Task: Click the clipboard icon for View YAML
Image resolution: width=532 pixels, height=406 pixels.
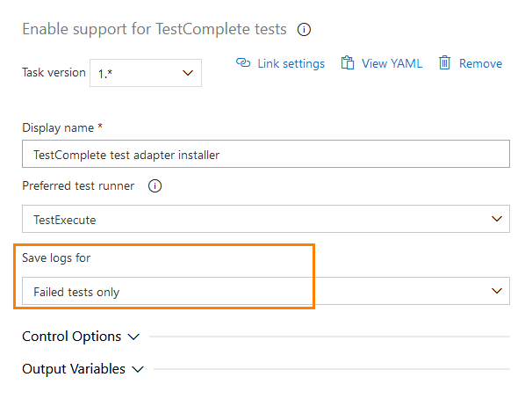Action: click(348, 63)
